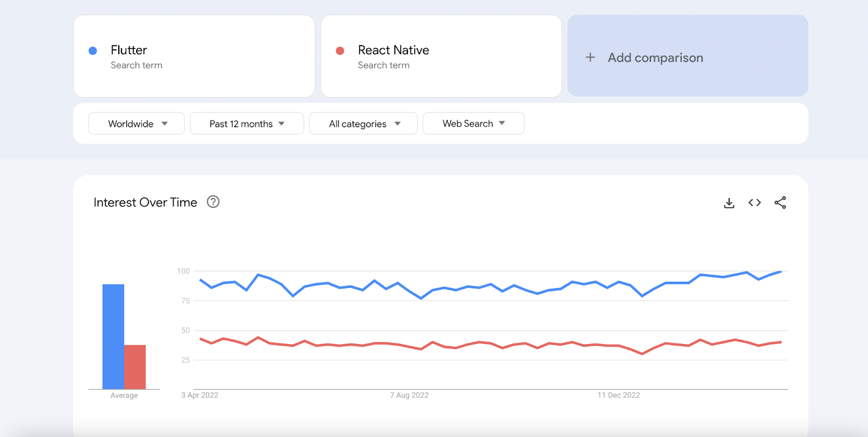
Task: Open the All categories dropdown
Action: click(363, 124)
